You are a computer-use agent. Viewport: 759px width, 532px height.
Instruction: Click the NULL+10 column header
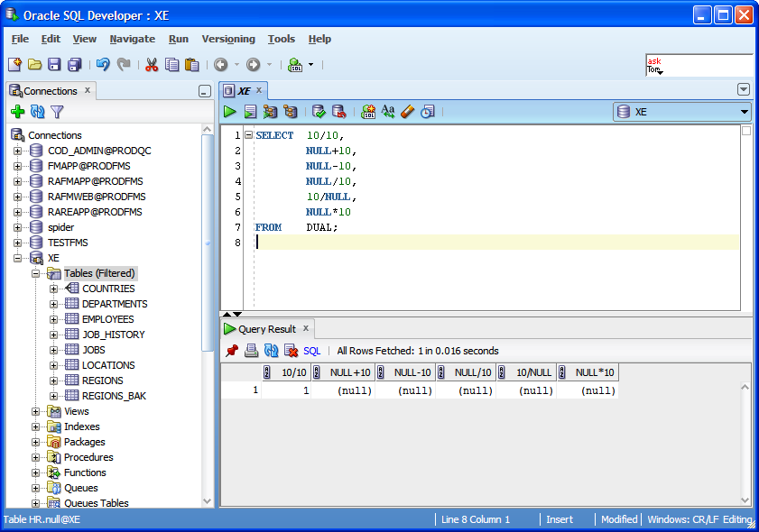[343, 372]
